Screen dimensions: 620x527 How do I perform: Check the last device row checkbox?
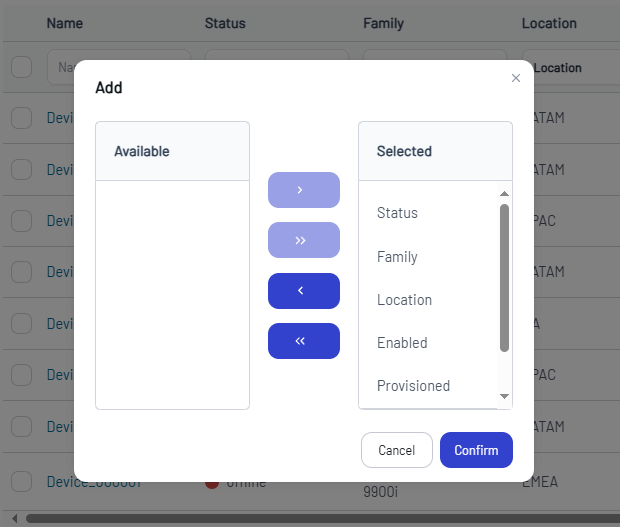click(21, 481)
